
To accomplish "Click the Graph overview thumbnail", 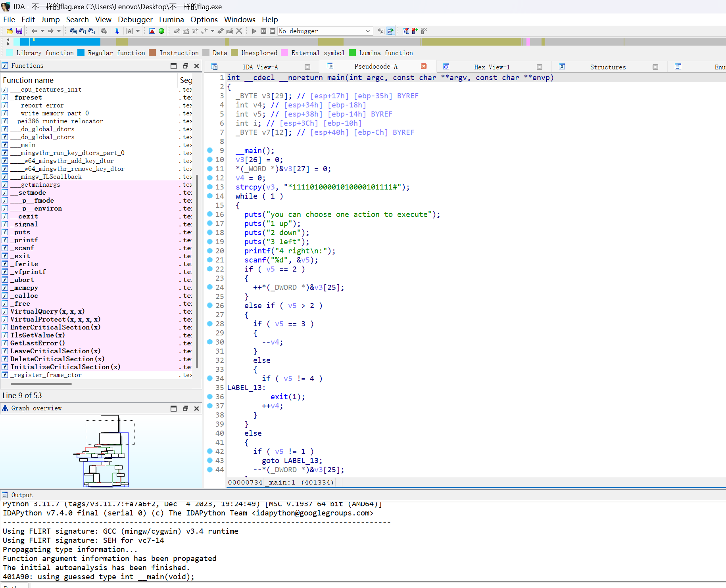I will pos(106,451).
